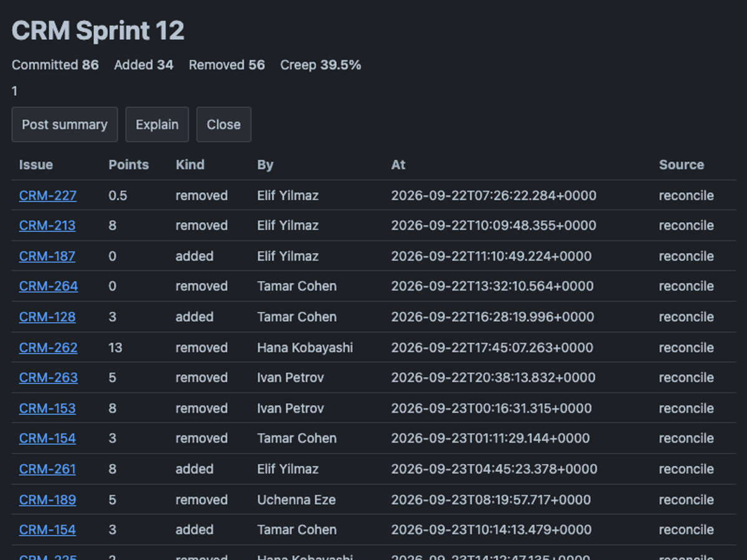Click the added kind cell of CRM-261
The width and height of the screenshot is (747, 560).
pos(194,469)
